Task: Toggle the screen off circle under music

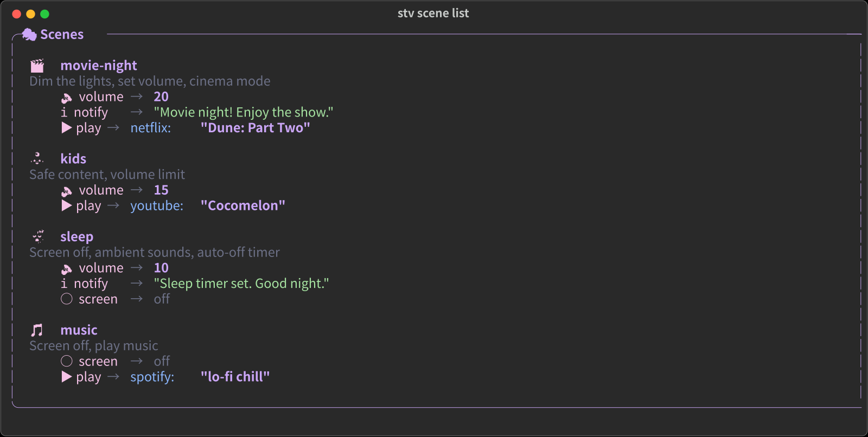Action: click(67, 361)
